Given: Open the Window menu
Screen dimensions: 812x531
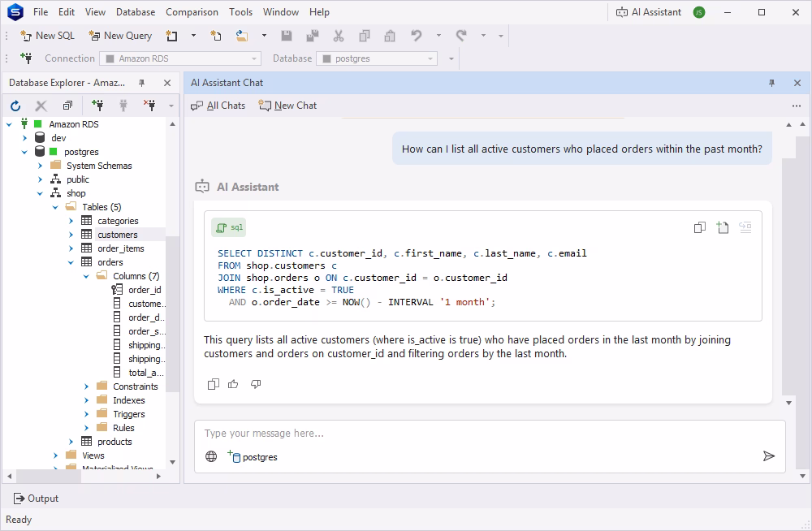Looking at the screenshot, I should (x=281, y=12).
